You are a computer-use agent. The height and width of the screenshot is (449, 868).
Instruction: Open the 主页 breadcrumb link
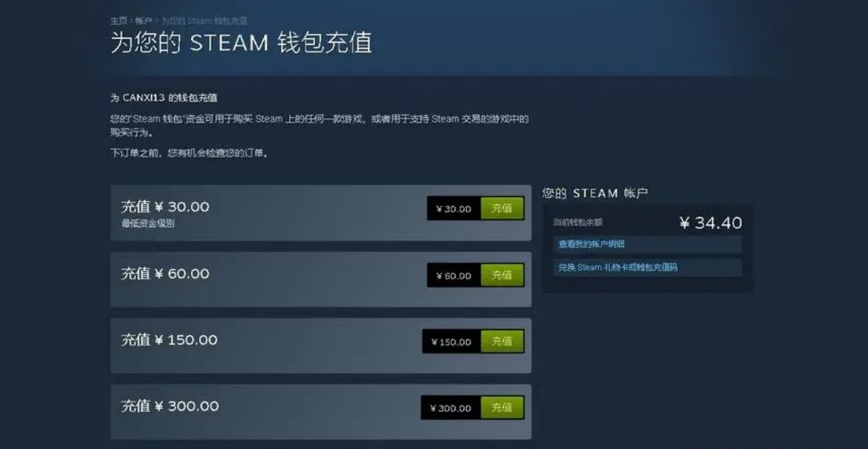click(119, 21)
